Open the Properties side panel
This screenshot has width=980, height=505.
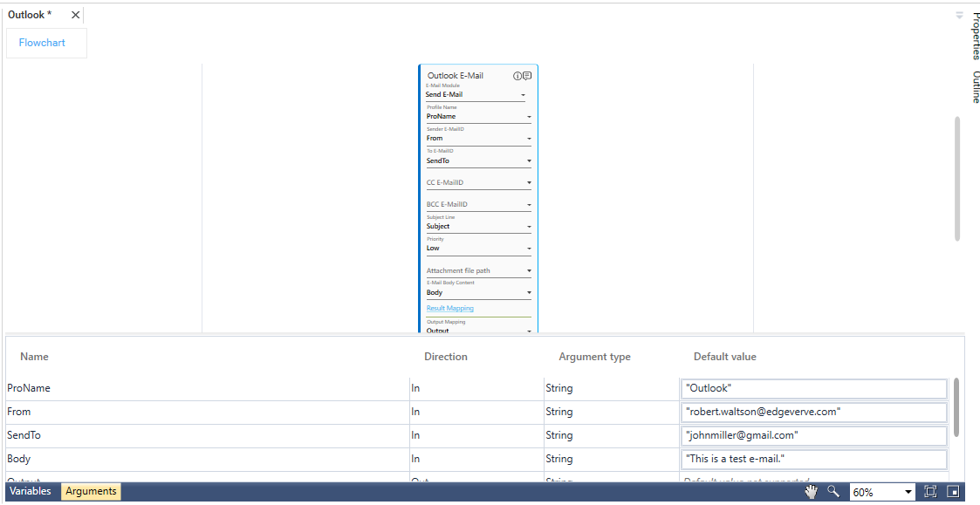click(975, 36)
